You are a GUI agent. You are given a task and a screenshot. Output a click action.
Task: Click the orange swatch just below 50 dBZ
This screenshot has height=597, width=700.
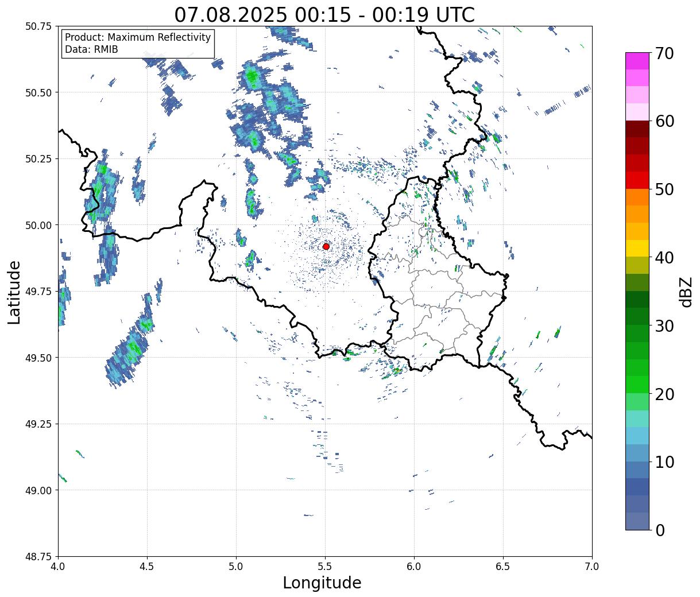(637, 197)
